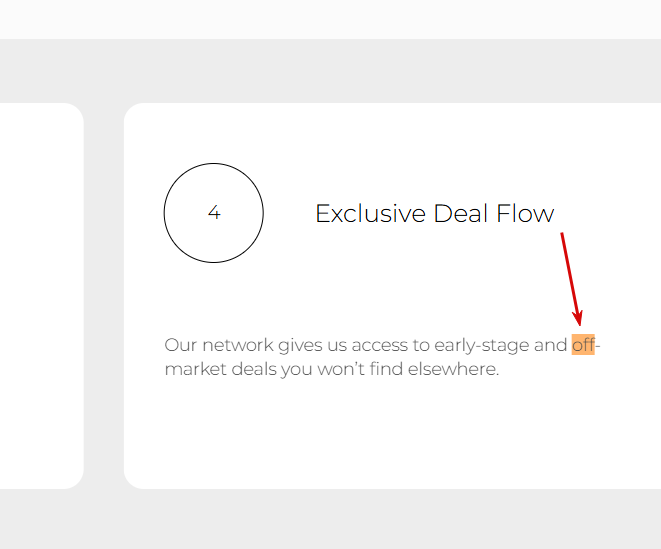Click the red arrow annotation head
The width and height of the screenshot is (661, 549).
click(x=578, y=318)
